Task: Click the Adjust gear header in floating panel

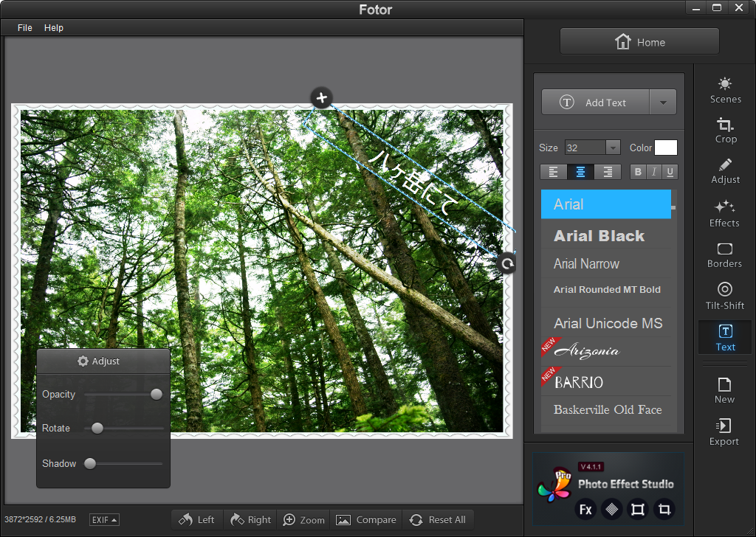Action: pyautogui.click(x=103, y=361)
